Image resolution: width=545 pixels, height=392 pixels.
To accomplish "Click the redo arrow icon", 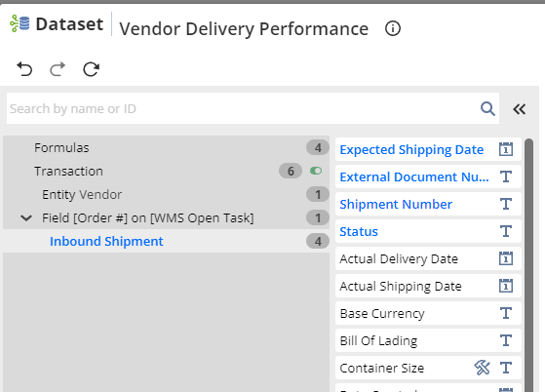I will click(58, 69).
